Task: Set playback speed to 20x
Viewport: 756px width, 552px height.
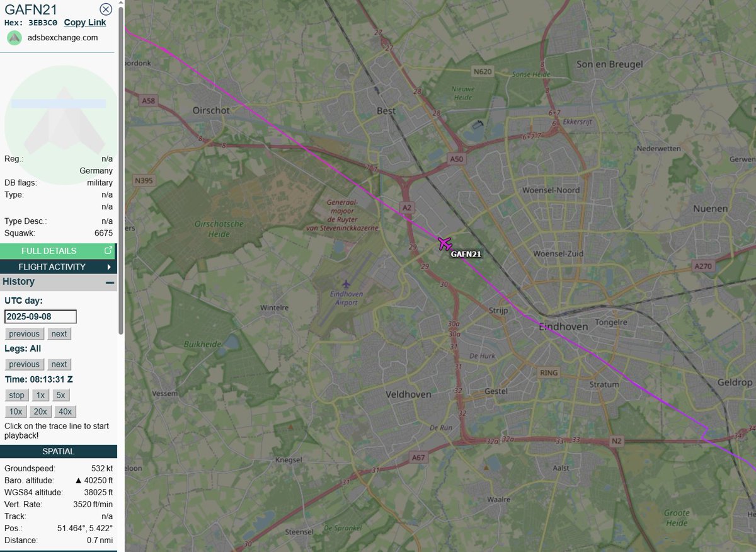Action: [40, 411]
